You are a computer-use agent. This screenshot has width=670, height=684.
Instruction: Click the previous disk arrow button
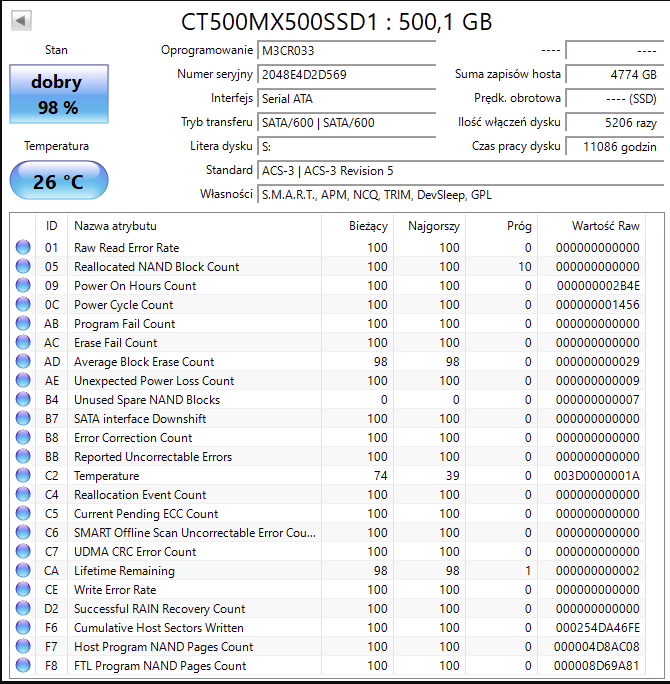21,21
